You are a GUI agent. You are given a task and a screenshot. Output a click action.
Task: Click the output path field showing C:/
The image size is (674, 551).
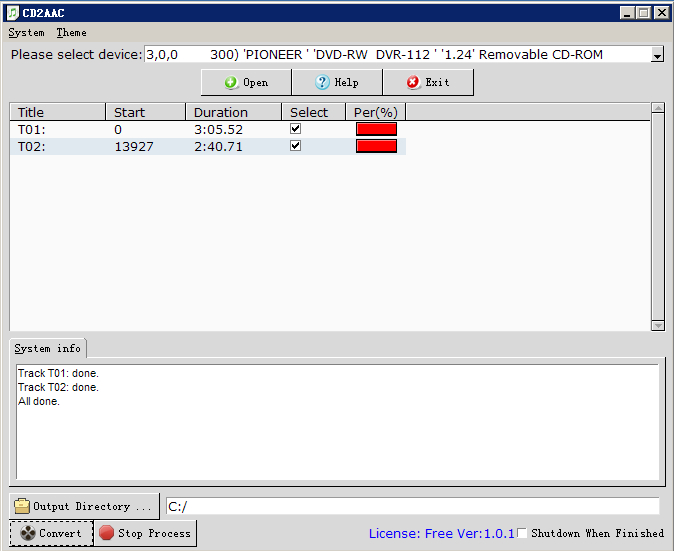pos(412,507)
